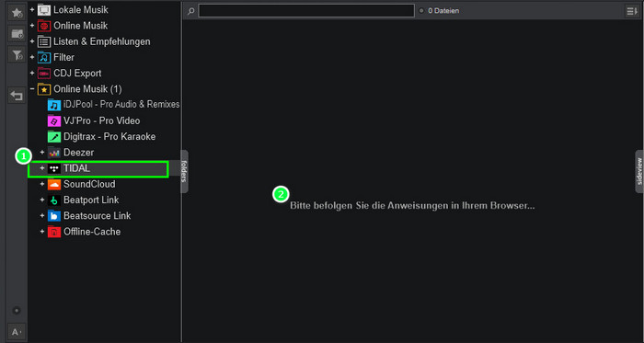The image size is (644, 343).
Task: Click the add filter folder icon
Action: [17, 54]
